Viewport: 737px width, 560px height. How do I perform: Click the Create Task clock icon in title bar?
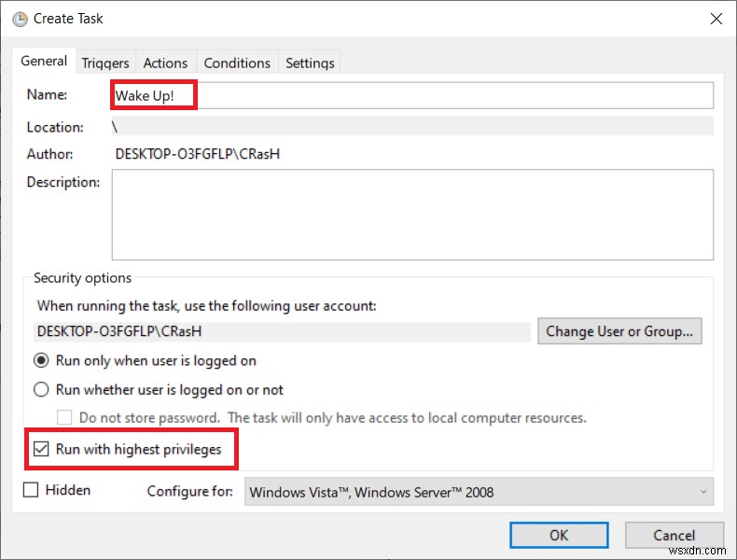pyautogui.click(x=20, y=19)
